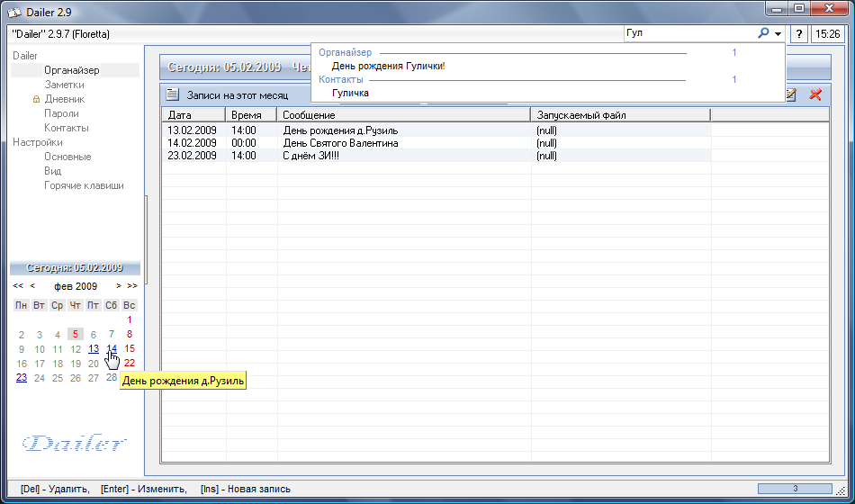The image size is (855, 504).
Task: Click the record count indicator showing 3
Action: tap(795, 489)
